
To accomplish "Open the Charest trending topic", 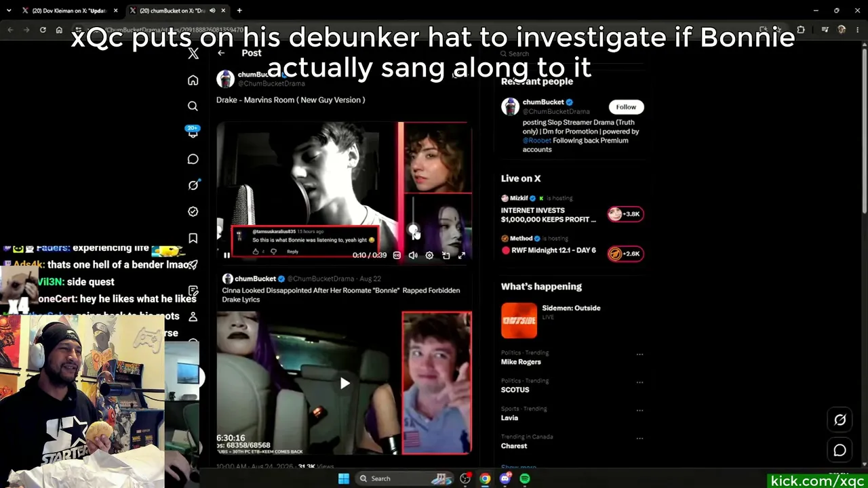I will [x=514, y=446].
